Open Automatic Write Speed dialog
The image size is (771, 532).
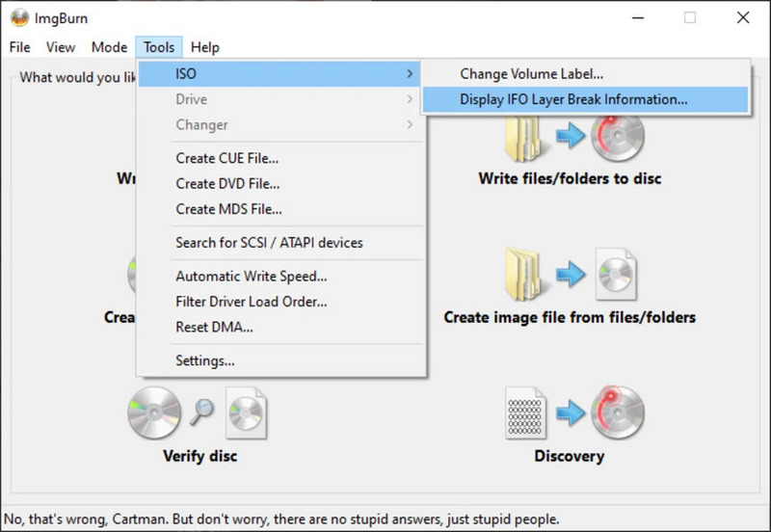251,277
